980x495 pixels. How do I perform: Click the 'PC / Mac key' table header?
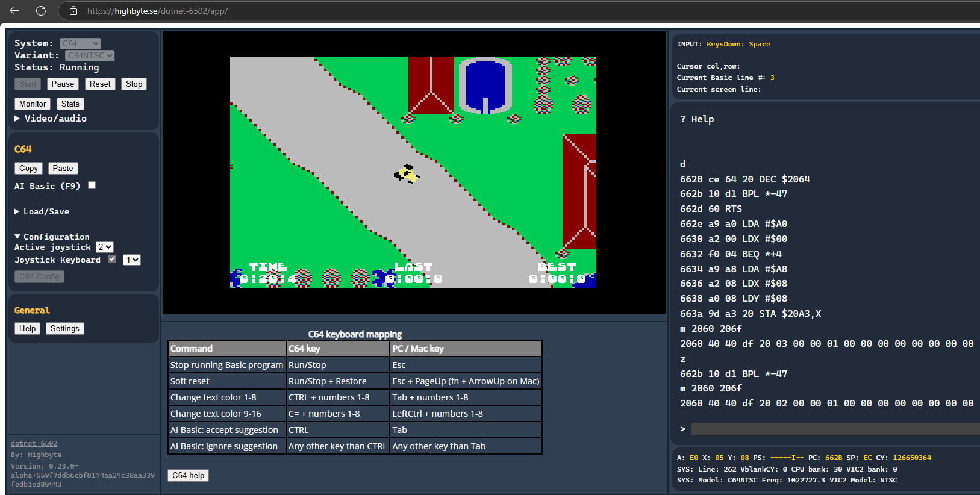466,349
